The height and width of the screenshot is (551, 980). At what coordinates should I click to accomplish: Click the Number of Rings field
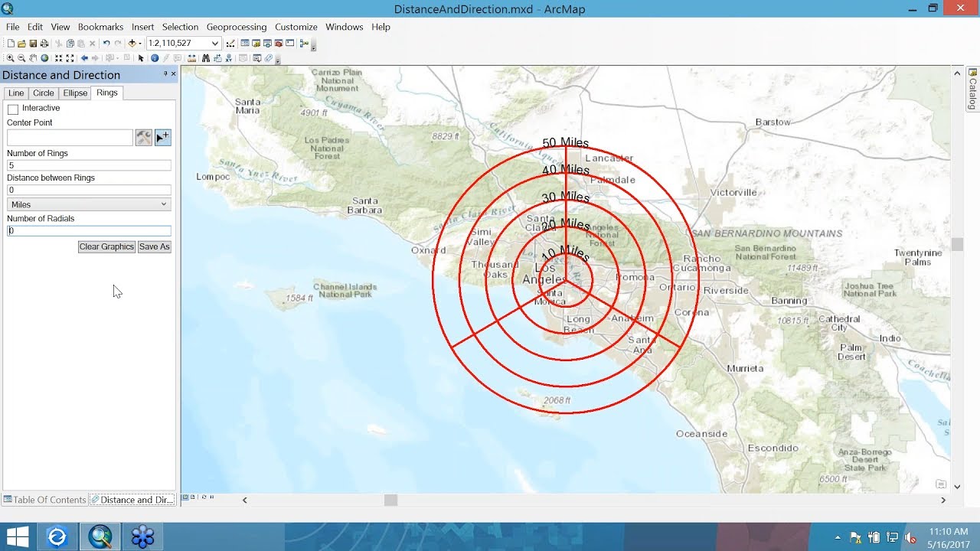tap(89, 165)
